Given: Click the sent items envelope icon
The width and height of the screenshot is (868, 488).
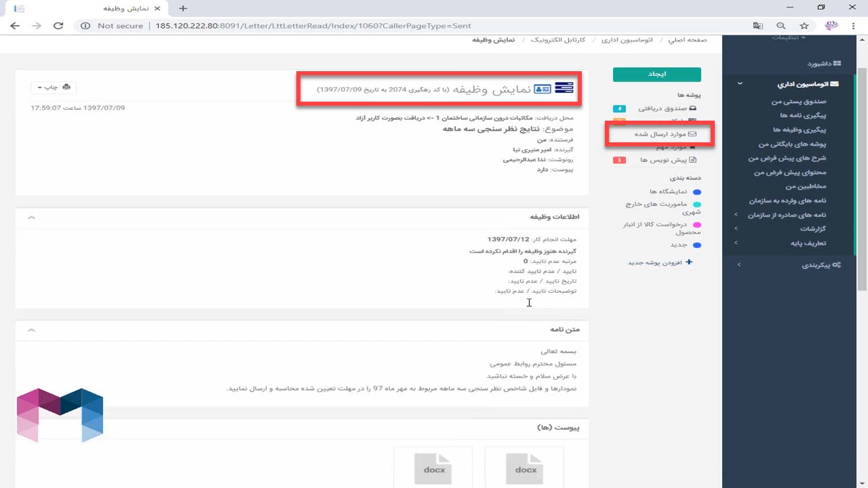Looking at the screenshot, I should 692,134.
